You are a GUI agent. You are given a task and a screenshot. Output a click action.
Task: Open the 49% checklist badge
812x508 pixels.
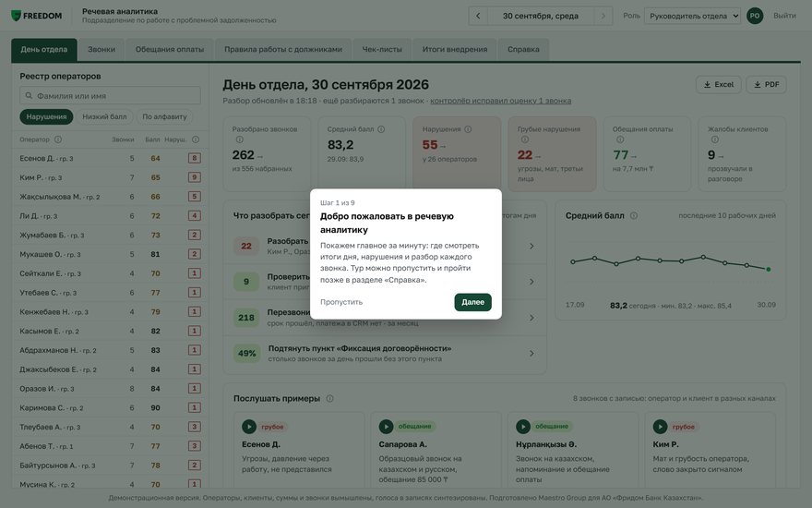tap(246, 354)
